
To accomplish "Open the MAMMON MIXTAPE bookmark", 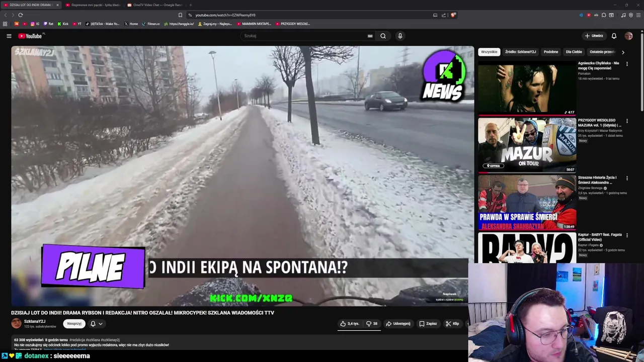I will pos(254,24).
